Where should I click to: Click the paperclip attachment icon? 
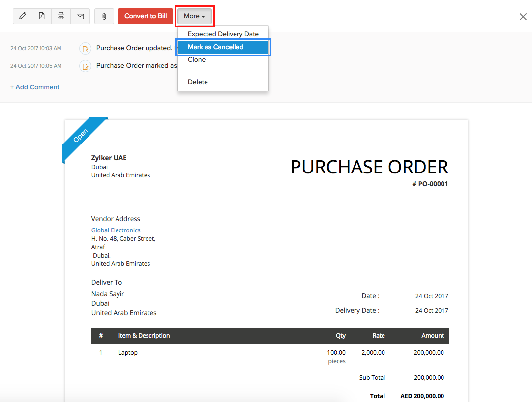104,16
